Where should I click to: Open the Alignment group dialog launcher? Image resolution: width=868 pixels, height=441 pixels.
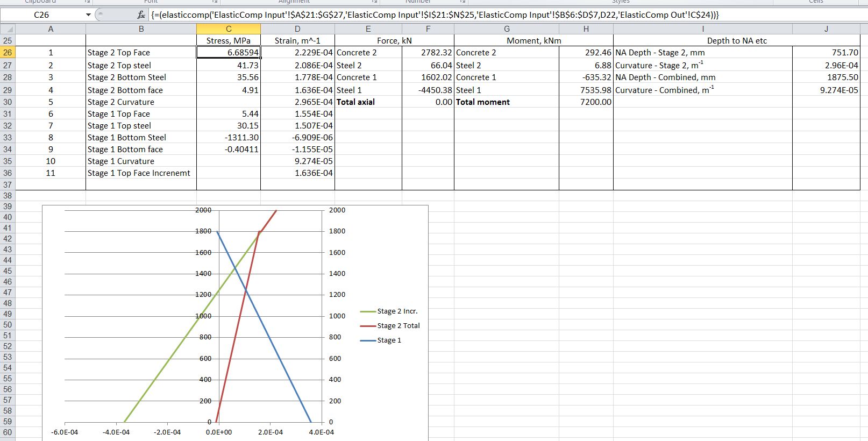(374, 2)
